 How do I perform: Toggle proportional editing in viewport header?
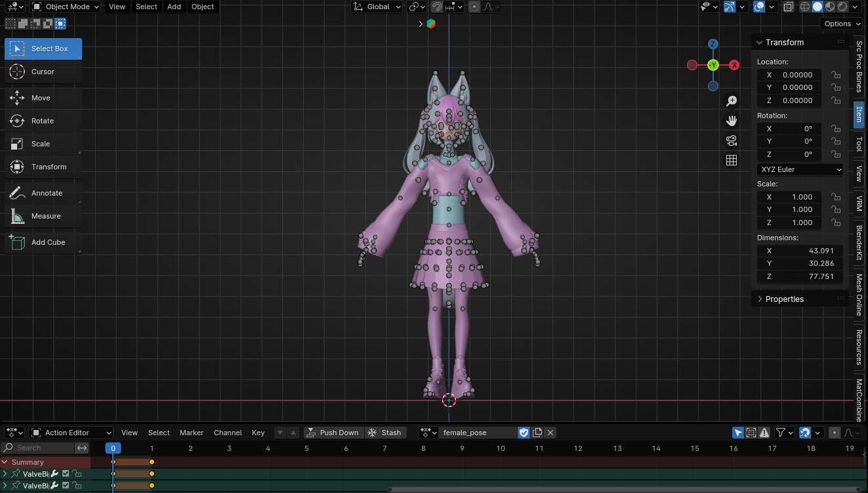coord(474,7)
